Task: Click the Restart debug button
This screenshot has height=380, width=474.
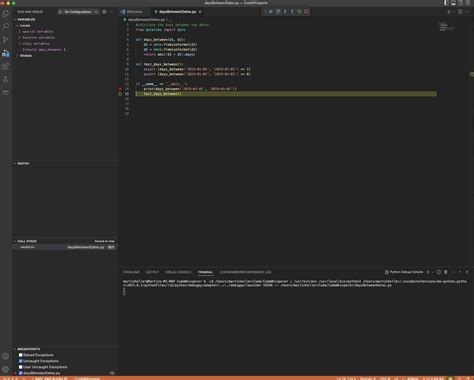Action: point(299,12)
